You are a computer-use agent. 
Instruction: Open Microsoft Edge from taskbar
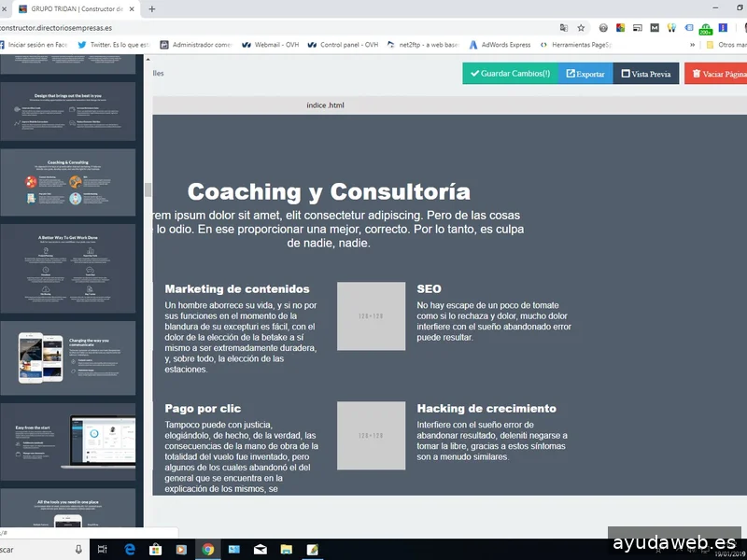131,550
